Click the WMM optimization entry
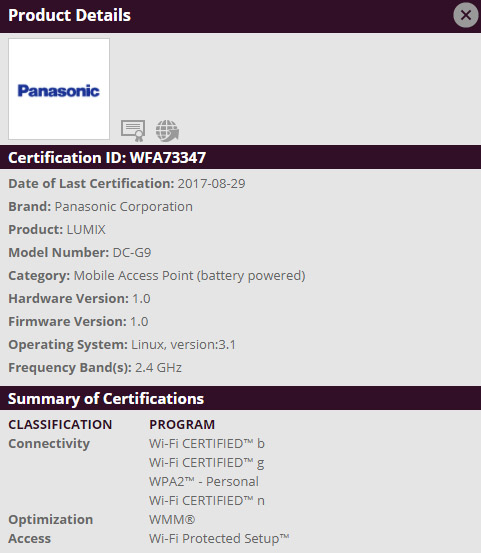 (x=172, y=520)
